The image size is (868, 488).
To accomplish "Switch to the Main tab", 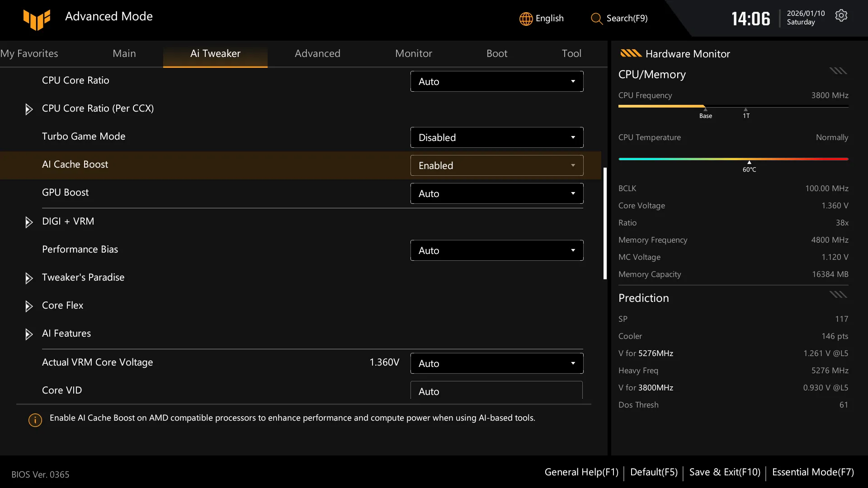I will 124,53.
